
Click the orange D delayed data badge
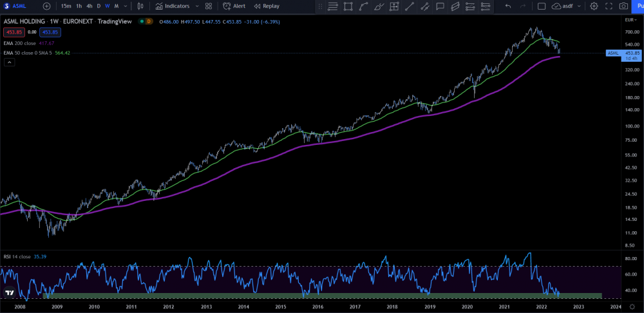(149, 21)
